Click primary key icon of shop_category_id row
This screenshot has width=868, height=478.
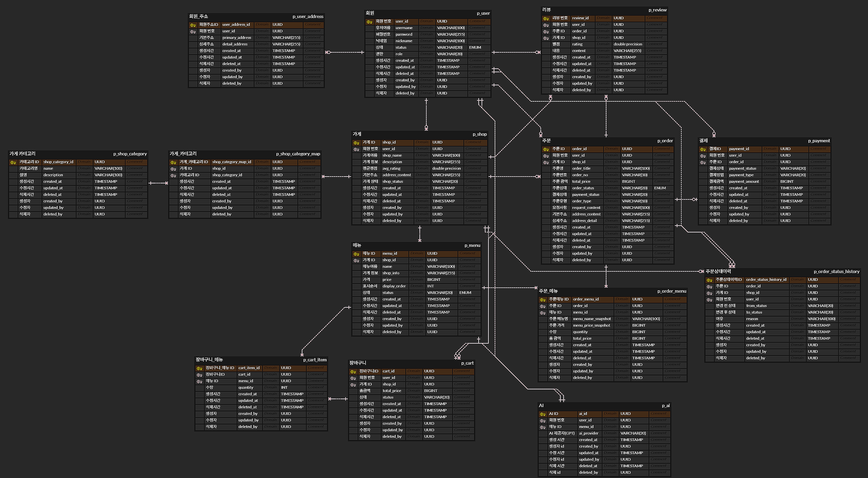coord(13,162)
